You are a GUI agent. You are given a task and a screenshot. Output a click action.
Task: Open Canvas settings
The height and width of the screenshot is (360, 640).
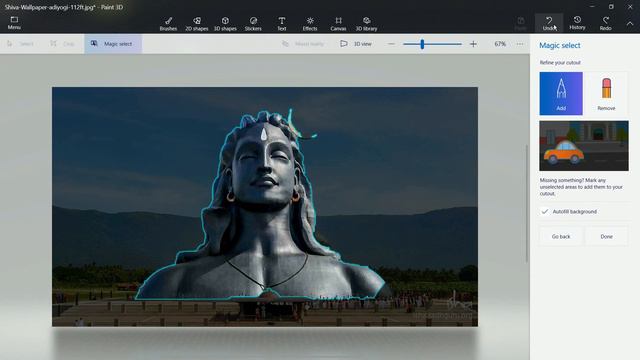tap(338, 24)
